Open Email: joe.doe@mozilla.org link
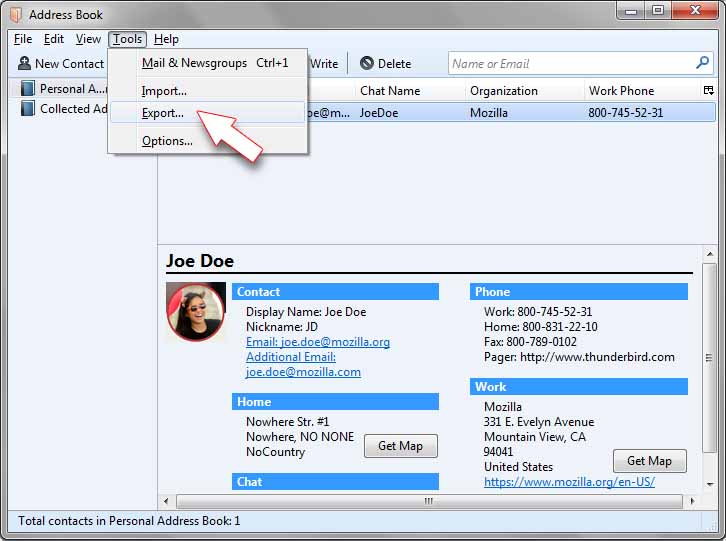726x541 pixels. click(x=318, y=342)
